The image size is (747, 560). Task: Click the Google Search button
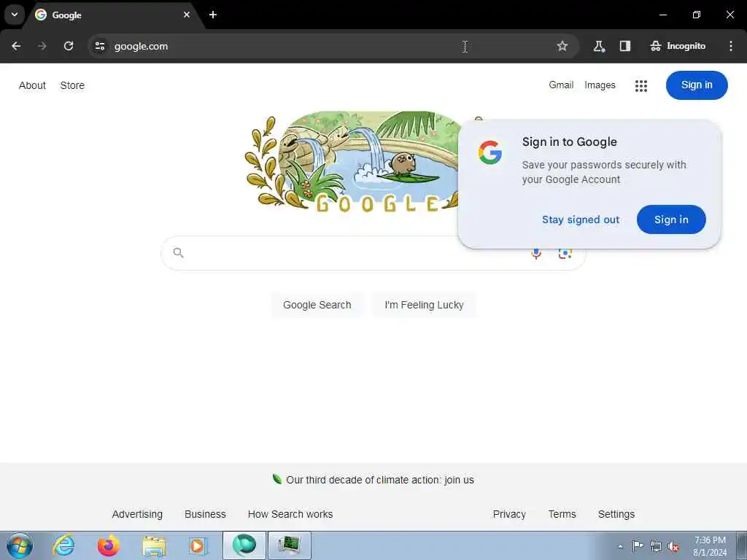pyautogui.click(x=317, y=305)
